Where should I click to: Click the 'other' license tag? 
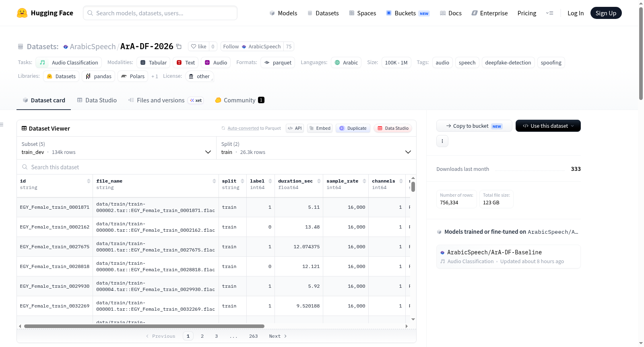pyautogui.click(x=200, y=76)
